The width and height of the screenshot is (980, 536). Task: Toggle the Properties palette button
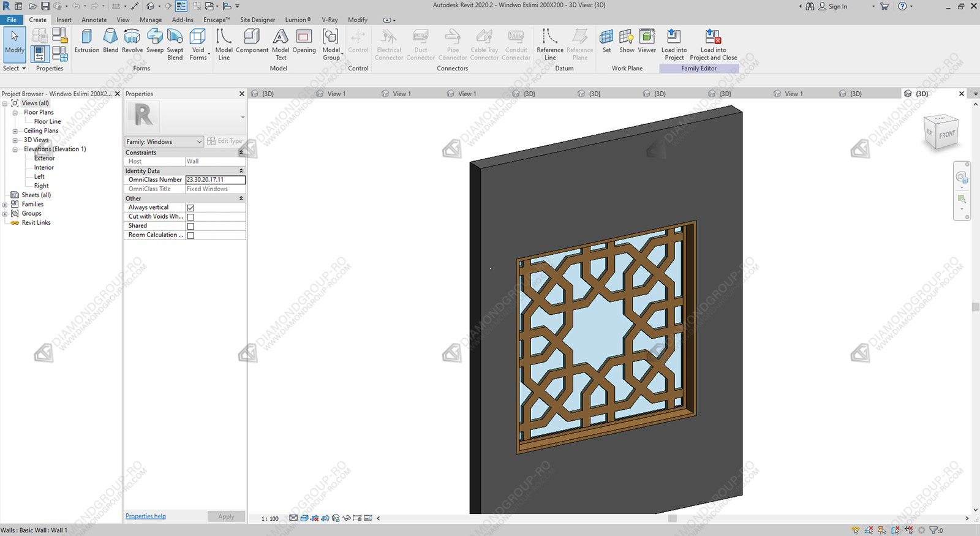click(x=39, y=54)
